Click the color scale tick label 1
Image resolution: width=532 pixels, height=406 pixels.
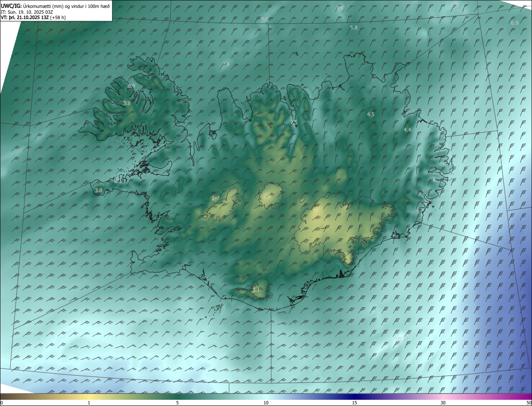[89, 403]
